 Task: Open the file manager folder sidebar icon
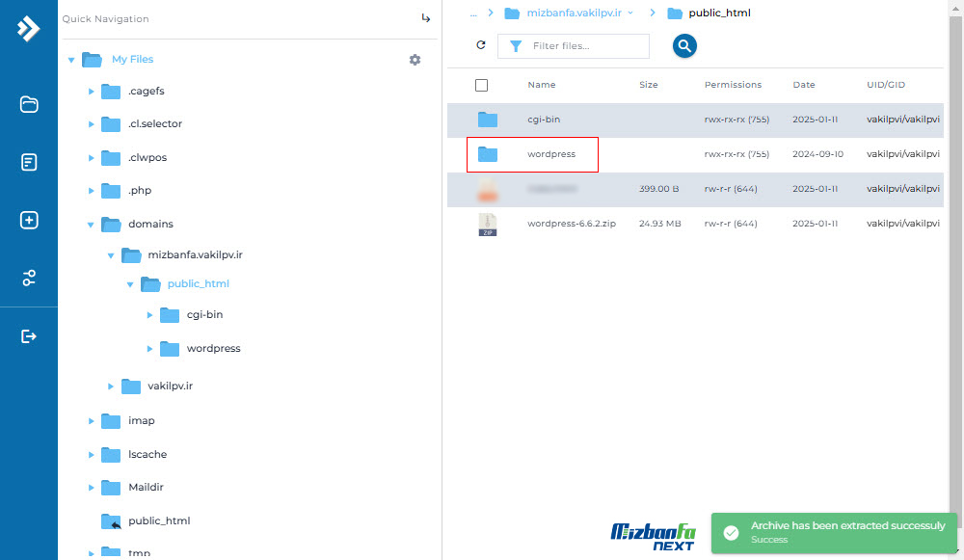pos(29,104)
